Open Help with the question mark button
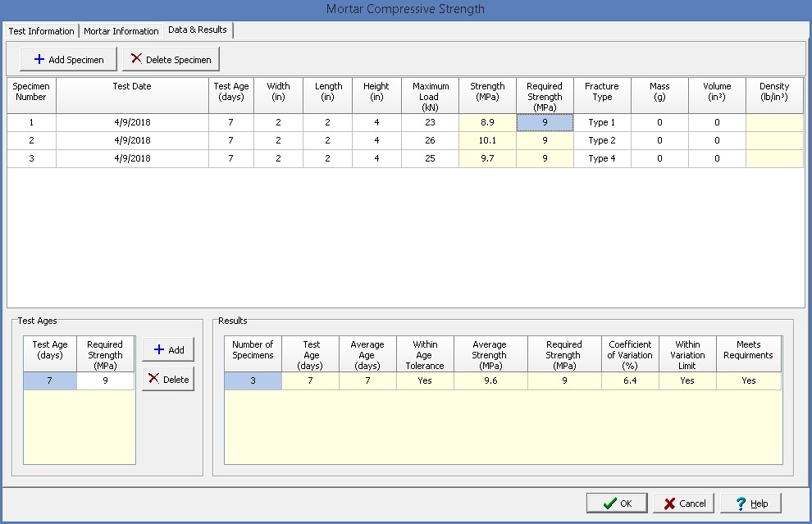Viewport: 812px width, 524px height. [x=750, y=503]
